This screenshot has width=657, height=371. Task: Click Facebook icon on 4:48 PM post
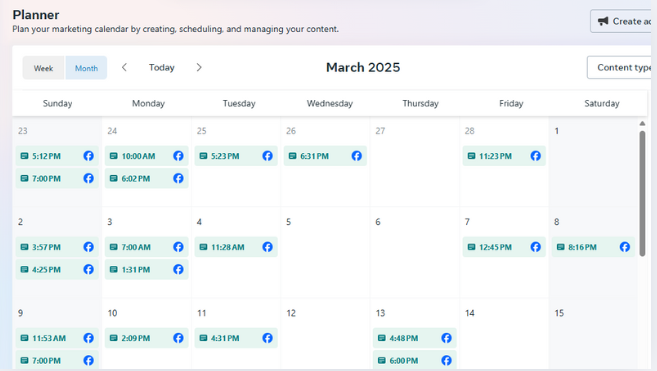click(x=446, y=338)
